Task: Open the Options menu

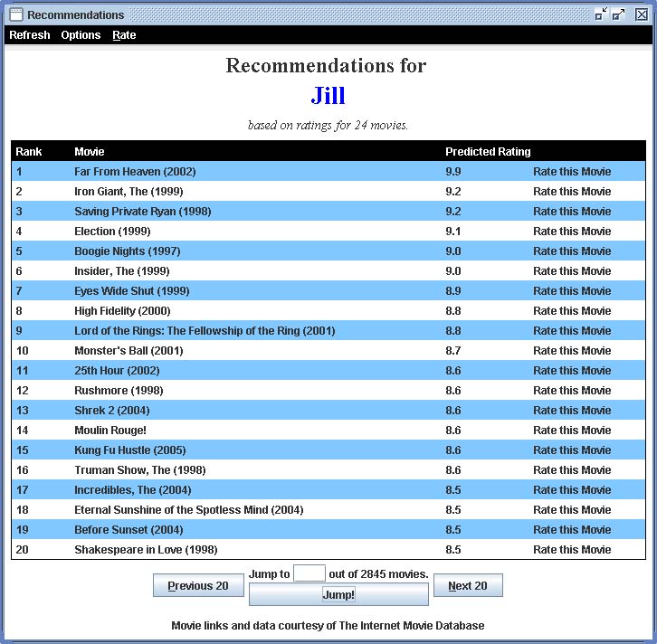Action: coord(81,35)
